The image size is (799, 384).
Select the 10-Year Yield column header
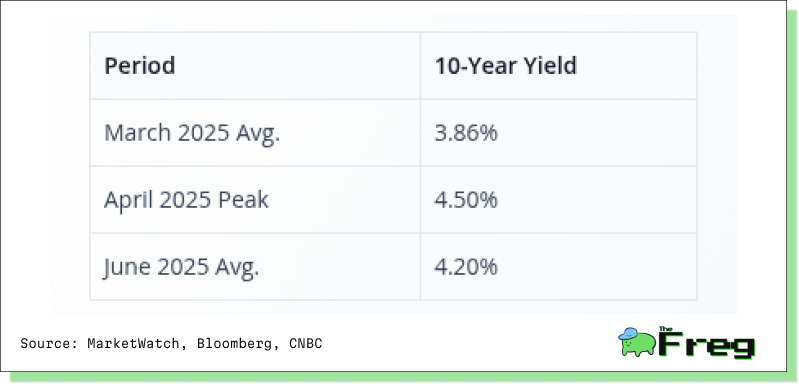558,66
